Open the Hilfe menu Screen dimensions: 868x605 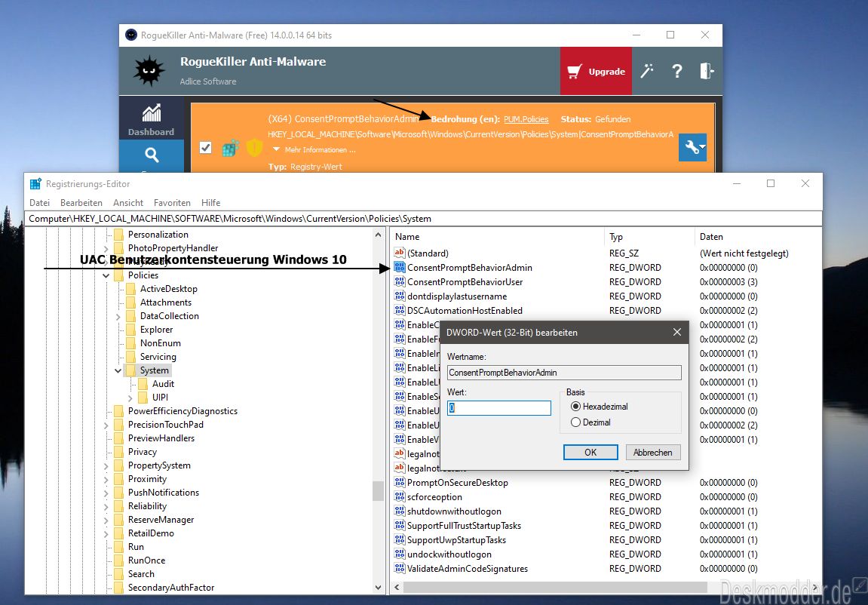(x=211, y=203)
